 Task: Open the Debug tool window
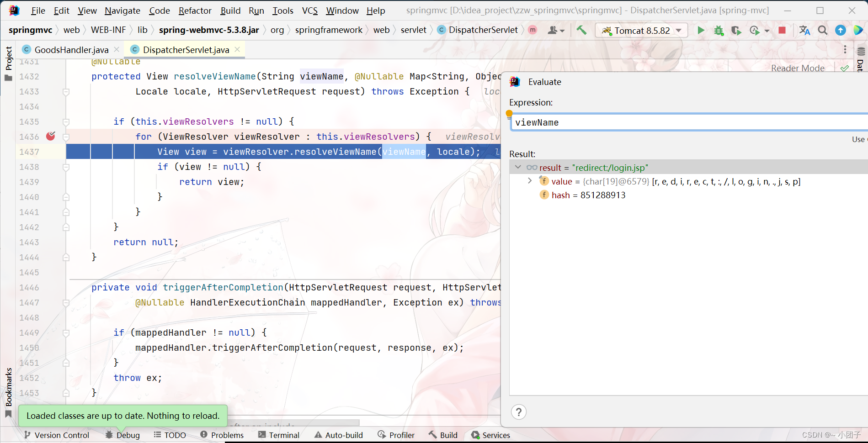pos(122,435)
